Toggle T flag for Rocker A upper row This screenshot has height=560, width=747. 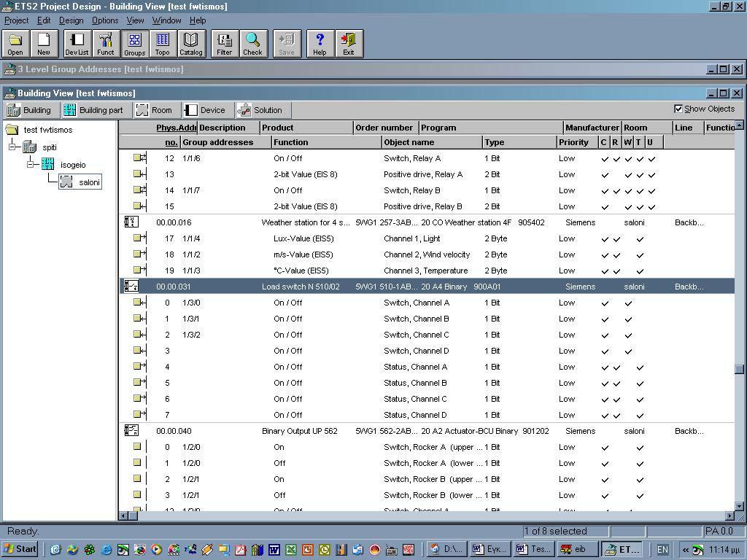640,448
